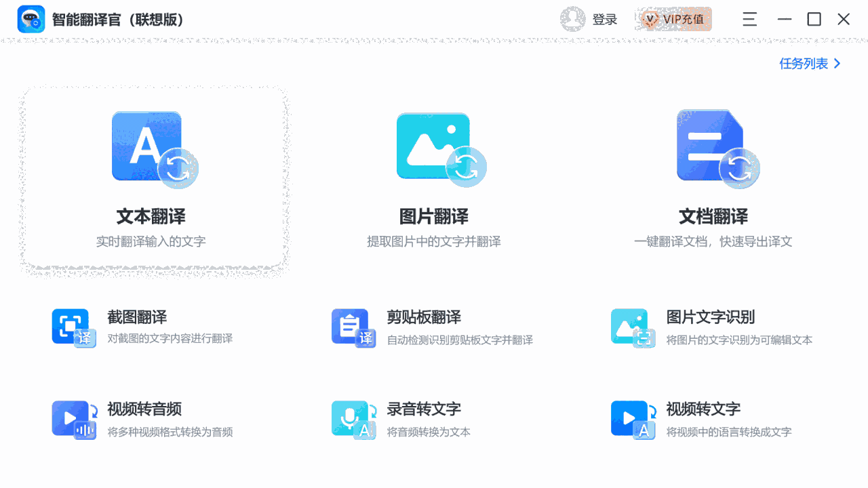Image resolution: width=868 pixels, height=488 pixels.
Task: Open 文档翻译 document translation feature
Action: tap(715, 180)
